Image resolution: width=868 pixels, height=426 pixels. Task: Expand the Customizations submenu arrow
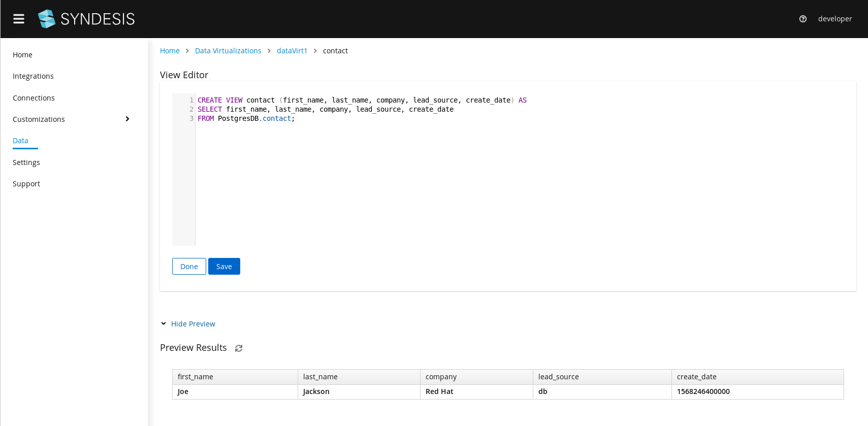point(127,119)
